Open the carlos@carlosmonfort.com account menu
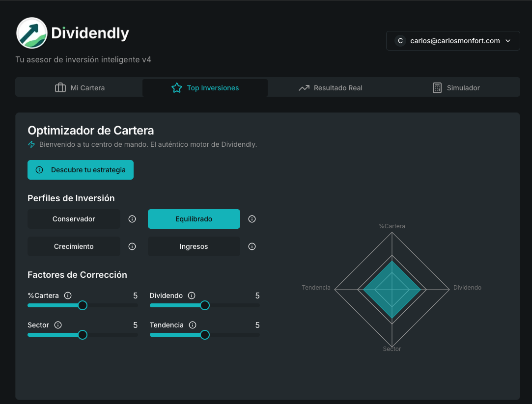The width and height of the screenshot is (532, 404). [453, 41]
